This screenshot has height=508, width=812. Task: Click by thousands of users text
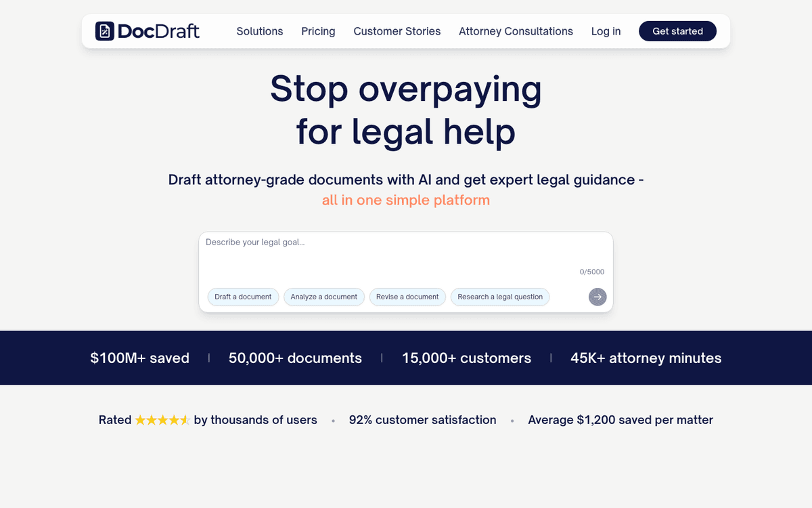click(x=256, y=420)
